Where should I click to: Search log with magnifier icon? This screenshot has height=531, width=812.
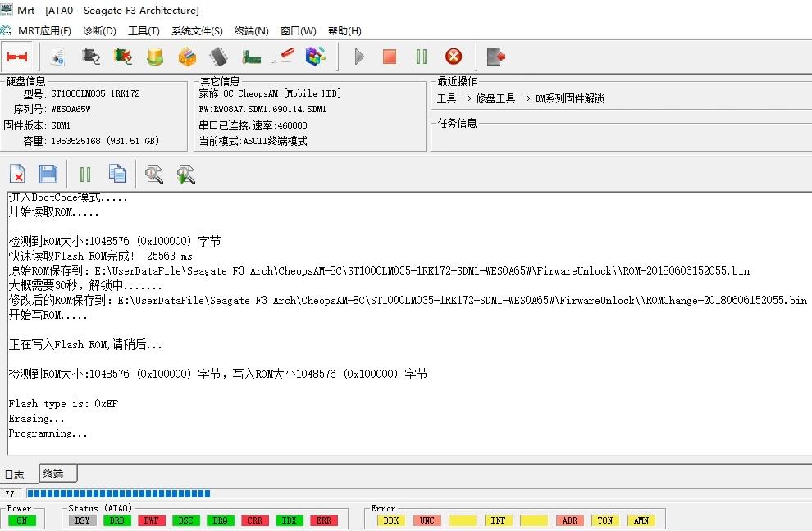[154, 174]
